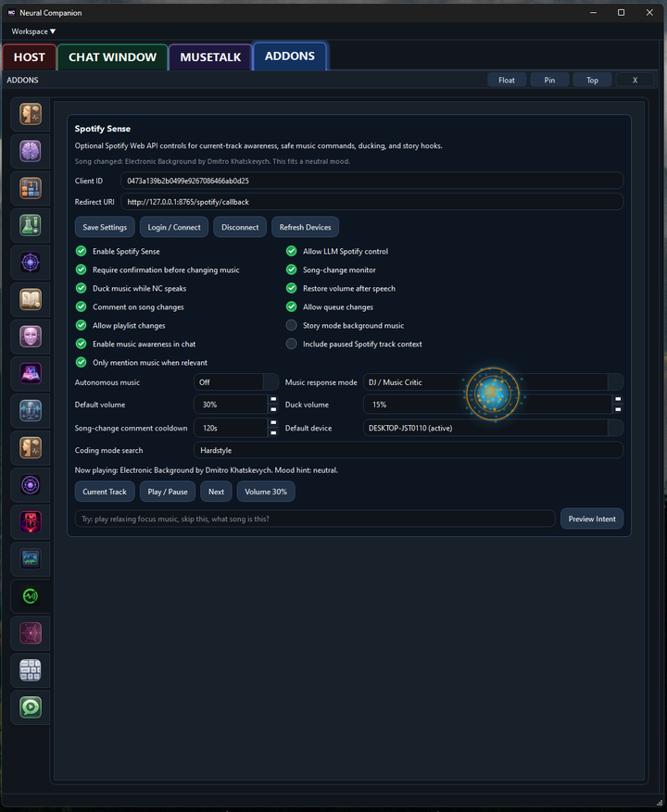Switch to the CHAT WINDOW tab
This screenshot has height=812, width=667.
112,57
